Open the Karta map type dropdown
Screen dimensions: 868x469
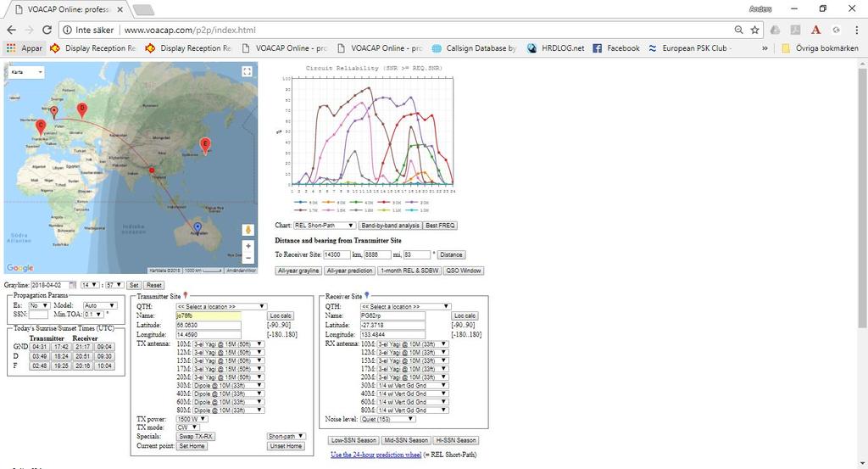[26, 72]
